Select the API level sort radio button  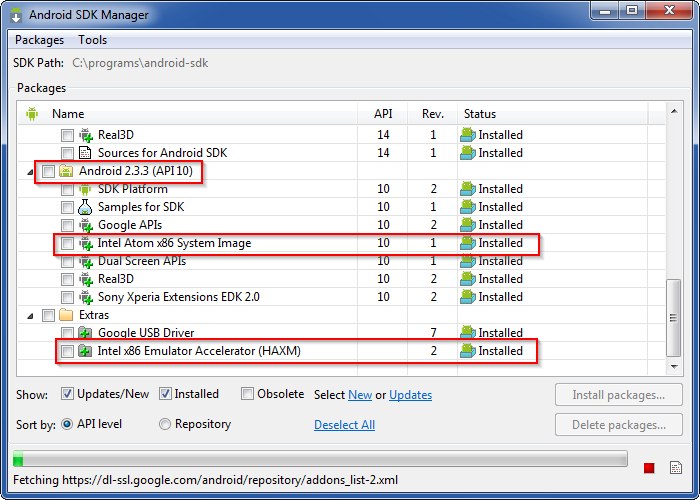67,424
